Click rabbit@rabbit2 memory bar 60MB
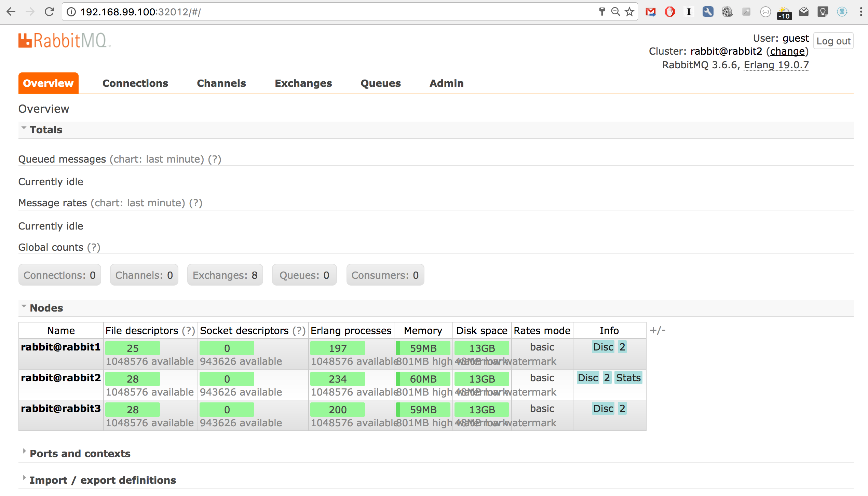Screen dimensions: 868x496 click(423, 379)
